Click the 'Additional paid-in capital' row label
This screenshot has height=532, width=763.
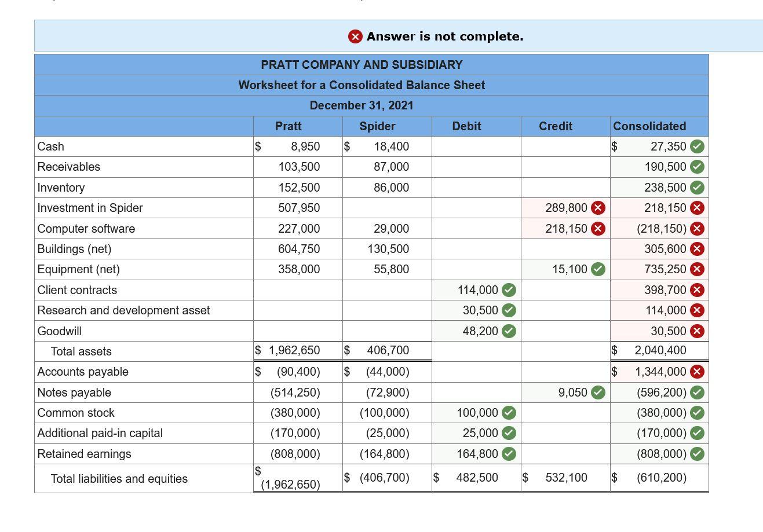click(x=100, y=433)
